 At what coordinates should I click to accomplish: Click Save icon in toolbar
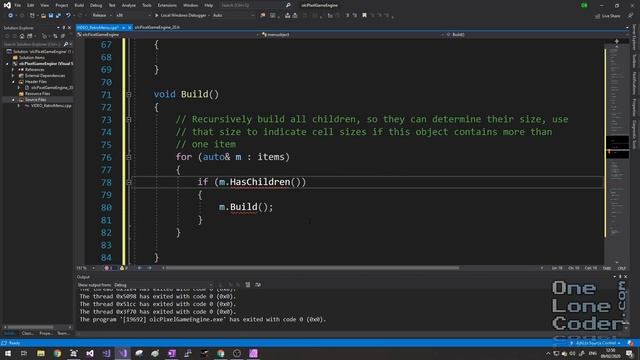51,16
